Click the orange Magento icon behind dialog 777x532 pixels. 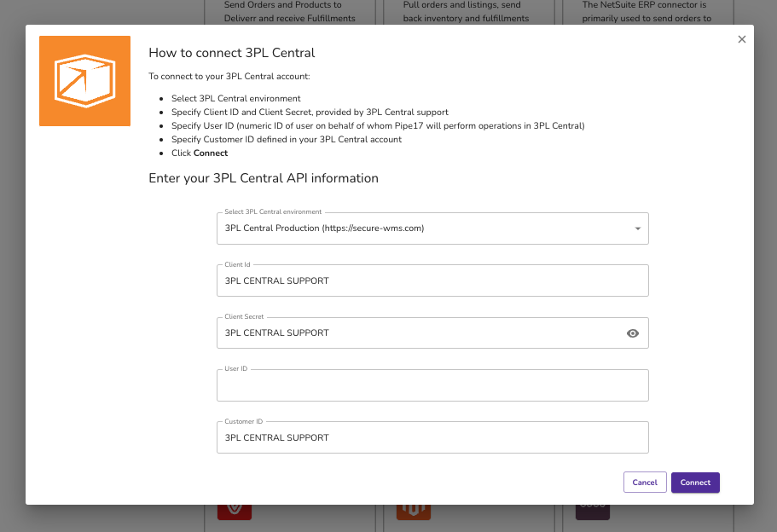414,512
